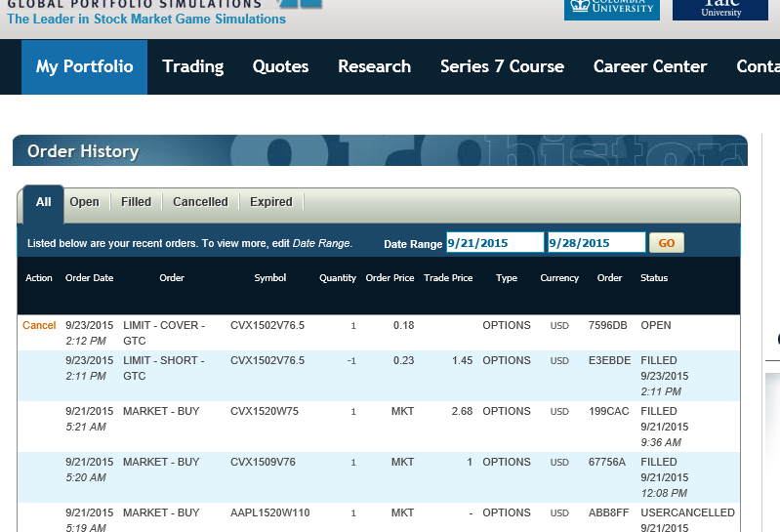
Task: Open the Trading menu
Action: [x=192, y=66]
